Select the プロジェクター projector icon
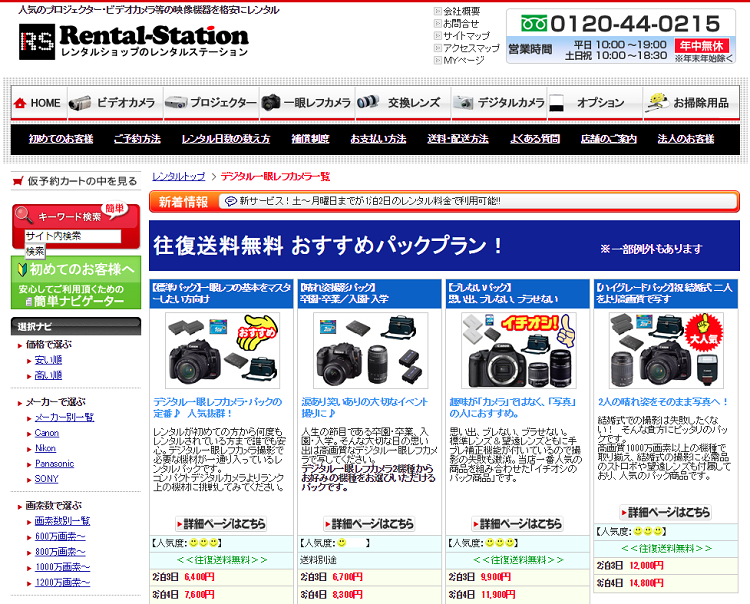Viewport: 750px width, 604px height. tap(176, 102)
